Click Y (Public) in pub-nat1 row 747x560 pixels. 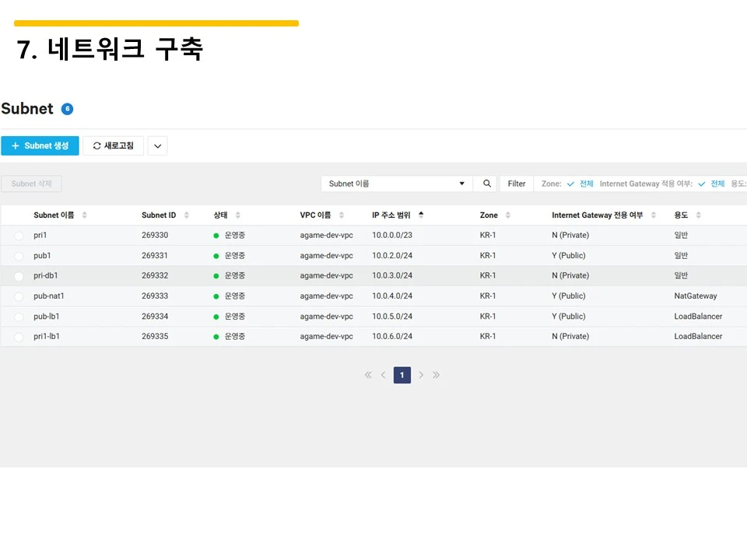568,296
